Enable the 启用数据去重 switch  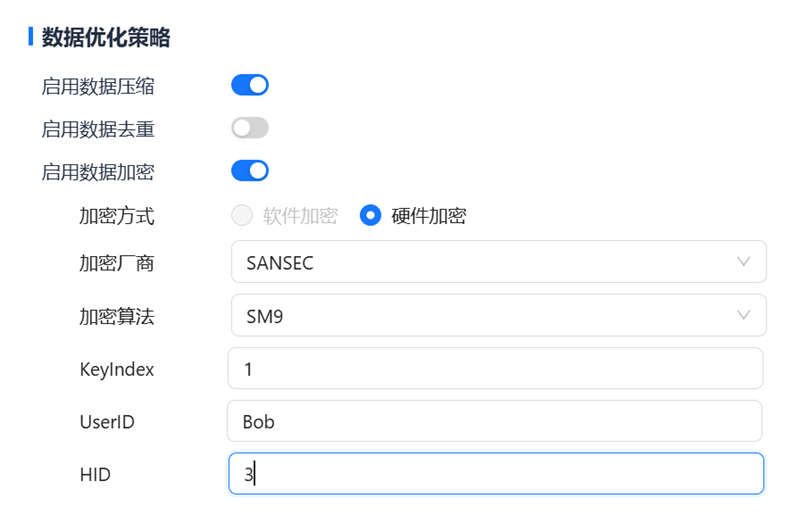click(250, 128)
